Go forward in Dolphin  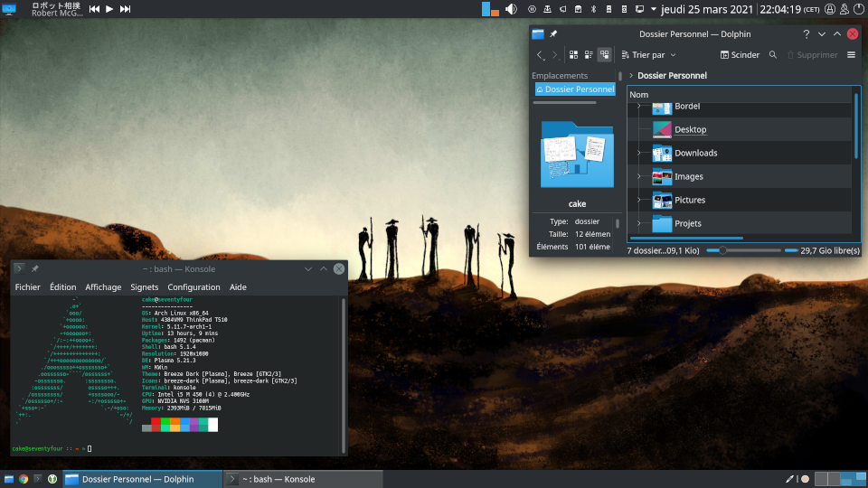point(554,55)
